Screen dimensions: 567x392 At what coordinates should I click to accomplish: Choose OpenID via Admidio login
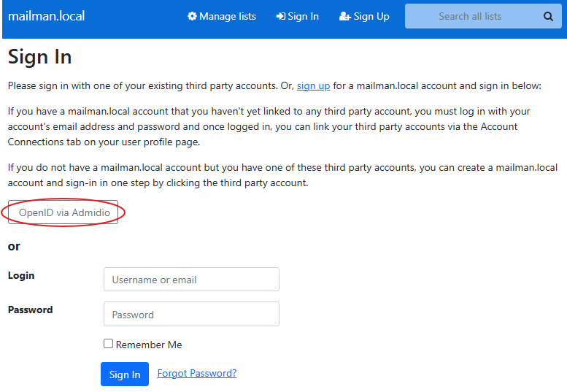pyautogui.click(x=63, y=212)
